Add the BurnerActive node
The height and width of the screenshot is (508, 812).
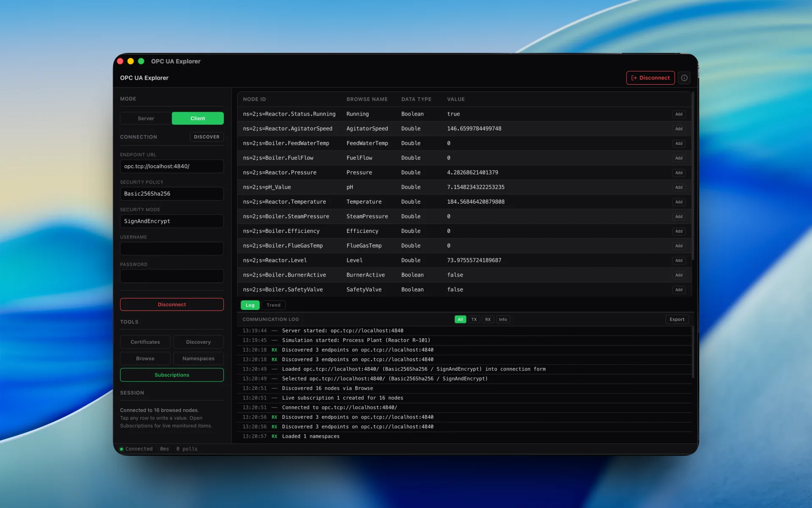(679, 275)
